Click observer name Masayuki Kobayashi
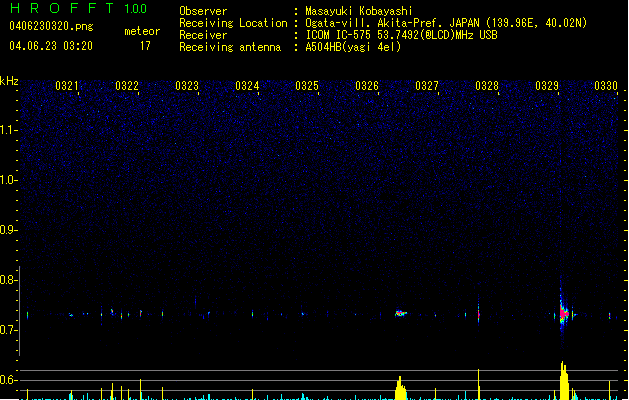 tap(359, 11)
